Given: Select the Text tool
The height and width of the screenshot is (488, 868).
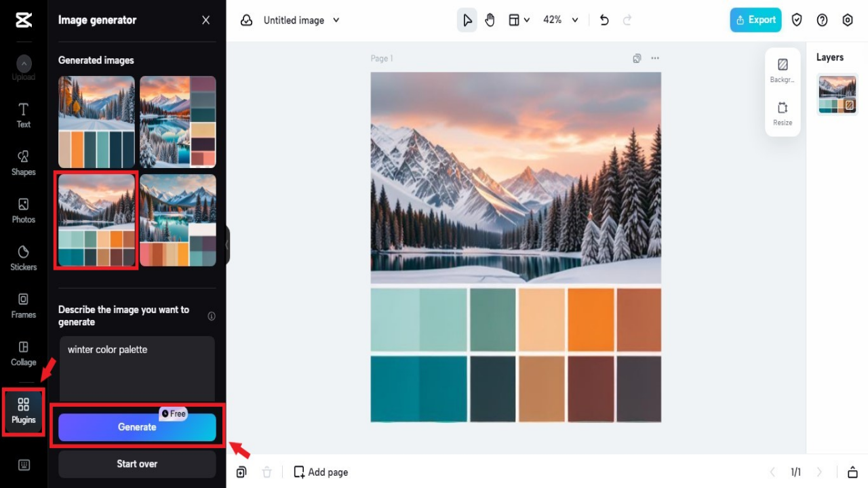Looking at the screenshot, I should 23,117.
